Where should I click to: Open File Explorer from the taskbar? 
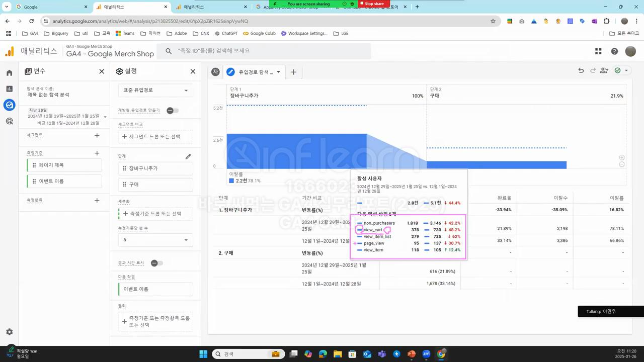coord(338,354)
